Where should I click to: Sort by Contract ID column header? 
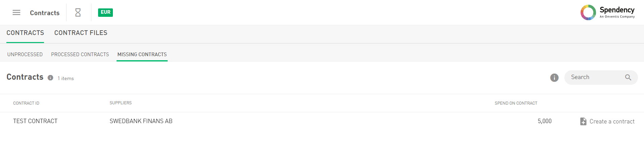coord(26,103)
